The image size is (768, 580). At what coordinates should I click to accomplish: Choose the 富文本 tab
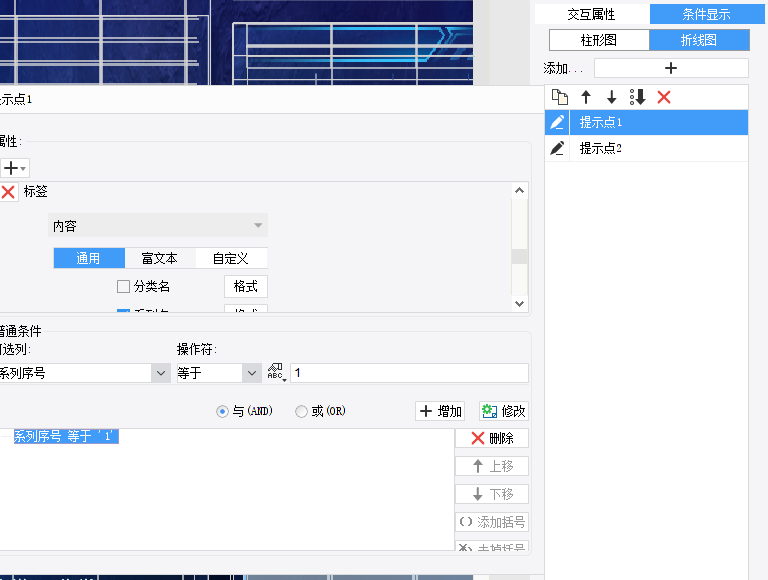click(160, 258)
